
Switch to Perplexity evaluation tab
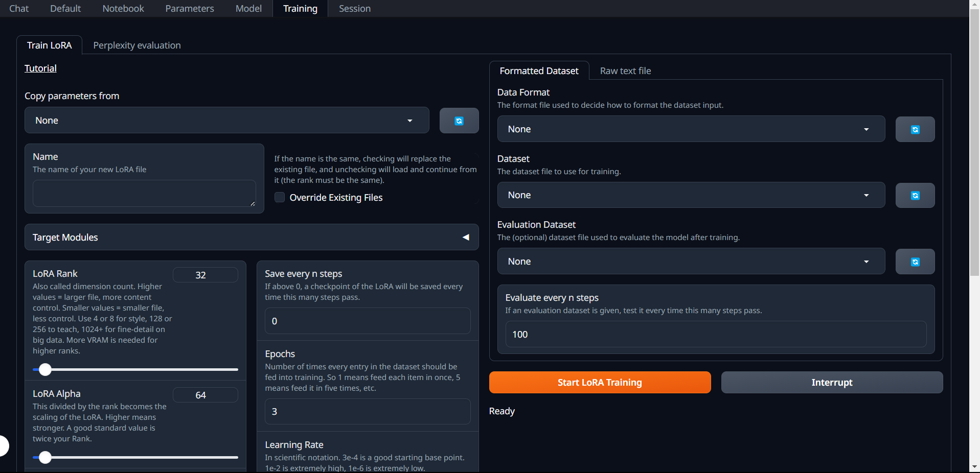136,45
